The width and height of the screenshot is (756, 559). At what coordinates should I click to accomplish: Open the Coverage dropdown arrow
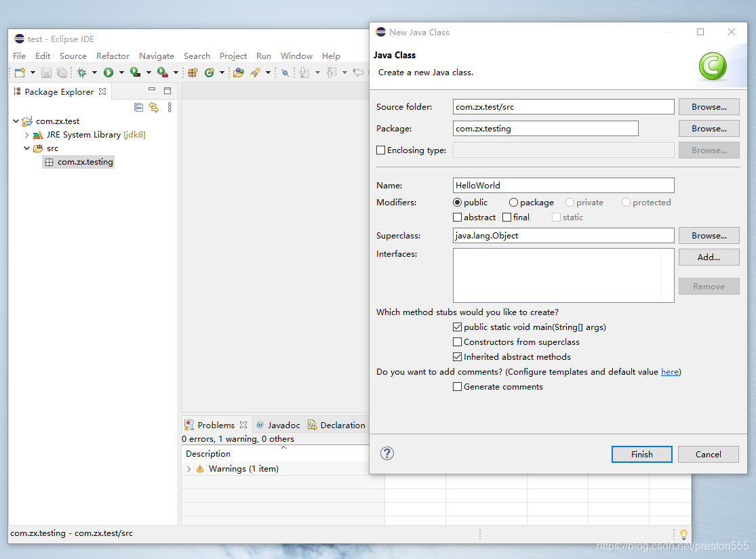tap(148, 73)
